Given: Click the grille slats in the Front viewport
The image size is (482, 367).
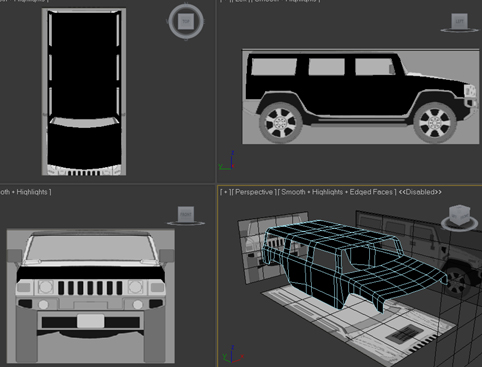Looking at the screenshot, I should click(90, 288).
